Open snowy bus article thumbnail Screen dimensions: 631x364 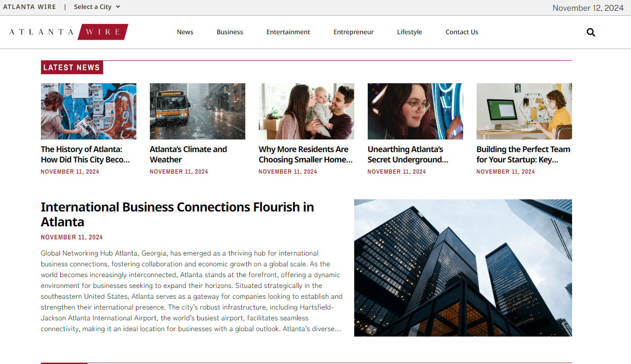(x=198, y=111)
